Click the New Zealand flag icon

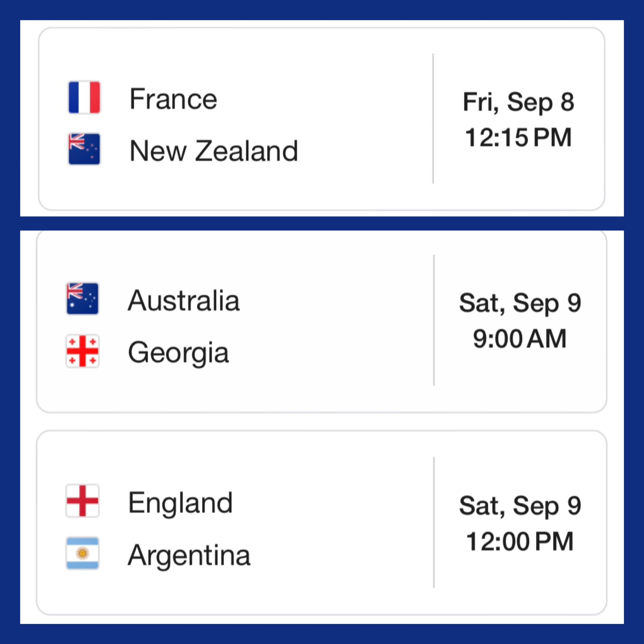[84, 149]
